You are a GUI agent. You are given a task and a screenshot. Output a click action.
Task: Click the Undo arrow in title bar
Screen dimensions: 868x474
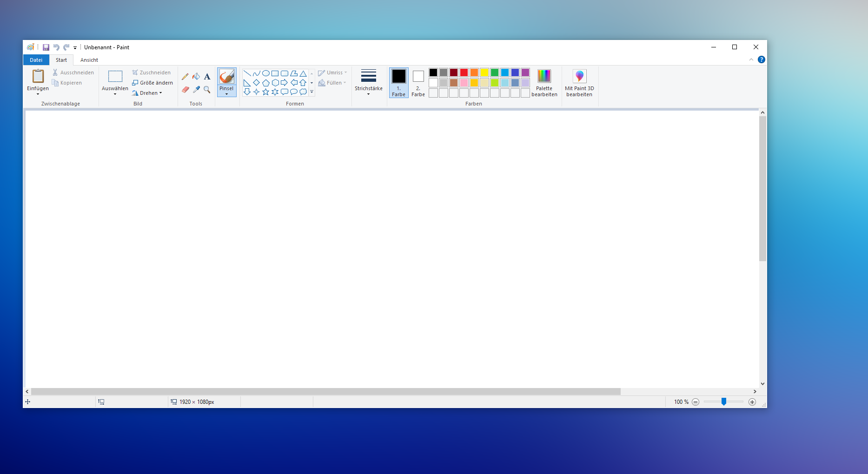pyautogui.click(x=56, y=47)
